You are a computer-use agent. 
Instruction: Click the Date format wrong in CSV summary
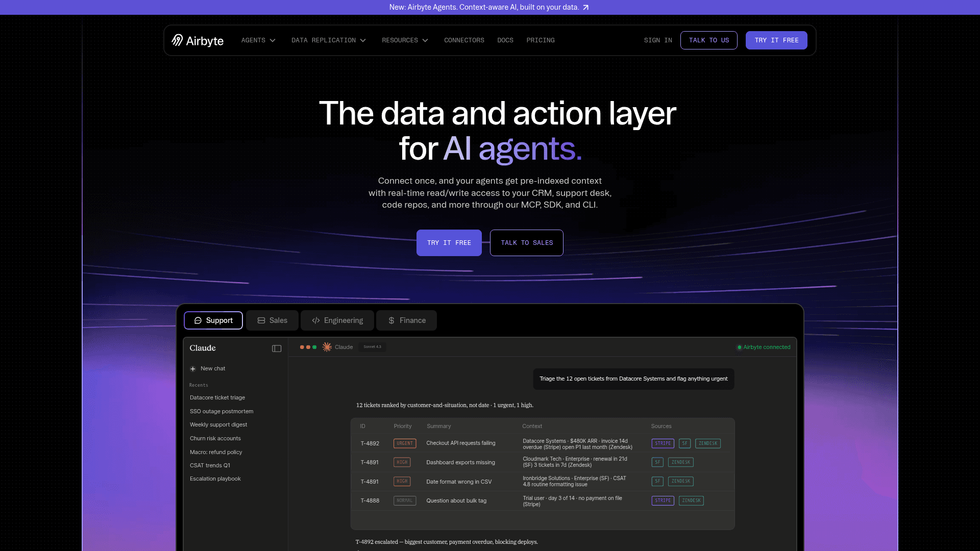pos(459,482)
